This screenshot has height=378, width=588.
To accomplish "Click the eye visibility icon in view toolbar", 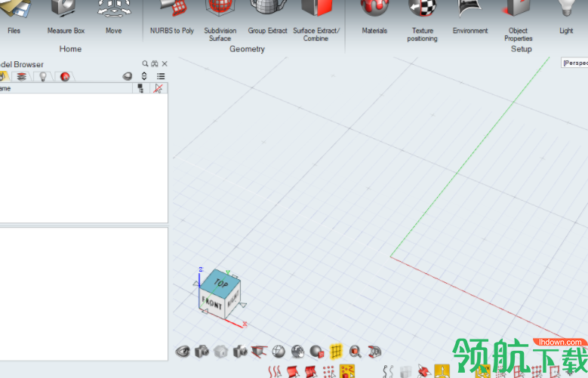I will [183, 352].
